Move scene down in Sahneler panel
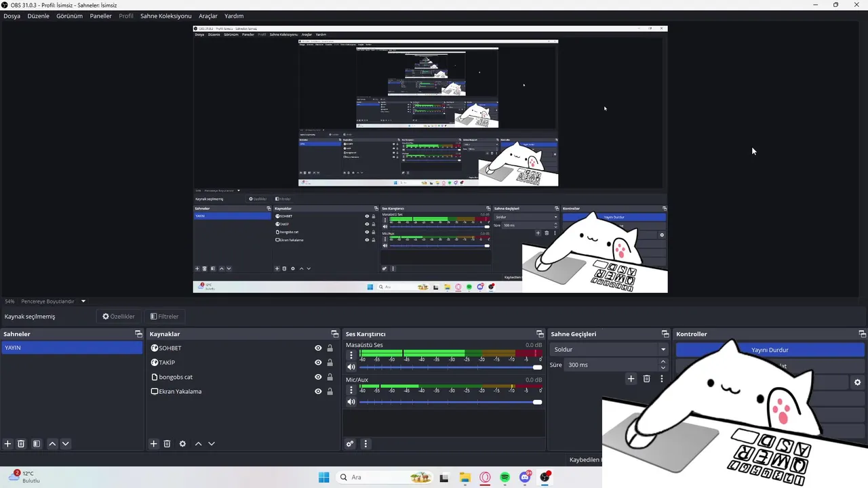 coord(65,444)
